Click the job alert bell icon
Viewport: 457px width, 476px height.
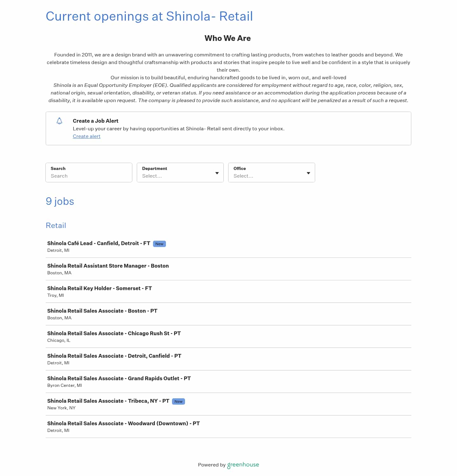[59, 121]
